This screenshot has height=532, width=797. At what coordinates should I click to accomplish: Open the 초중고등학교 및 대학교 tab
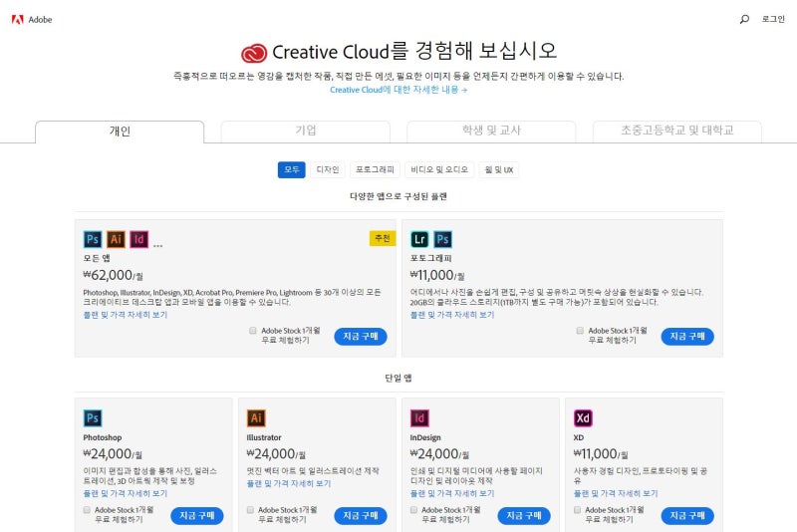click(x=677, y=132)
